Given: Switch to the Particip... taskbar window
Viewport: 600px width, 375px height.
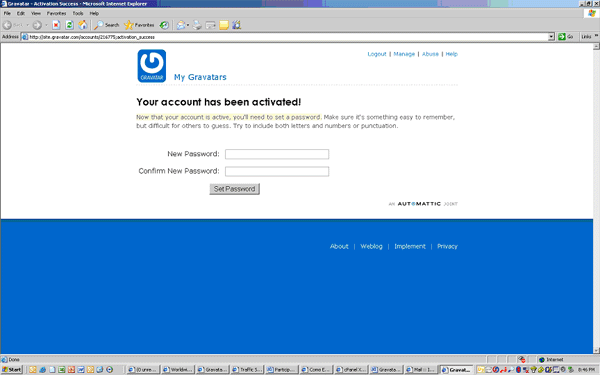Looking at the screenshot, I should (282, 370).
